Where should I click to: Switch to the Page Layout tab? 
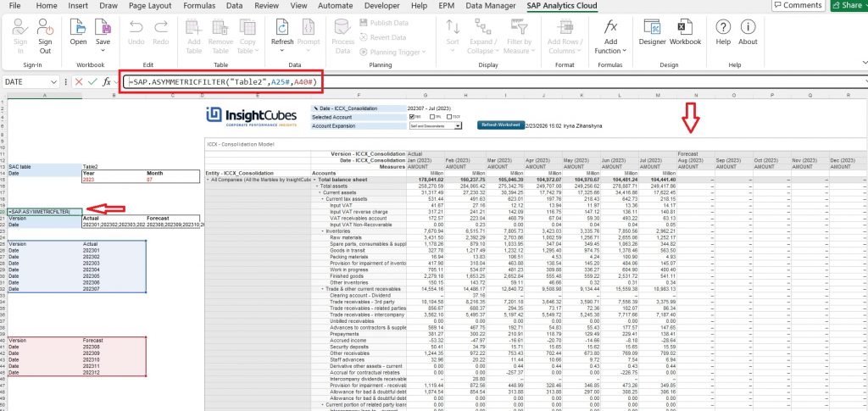[150, 6]
